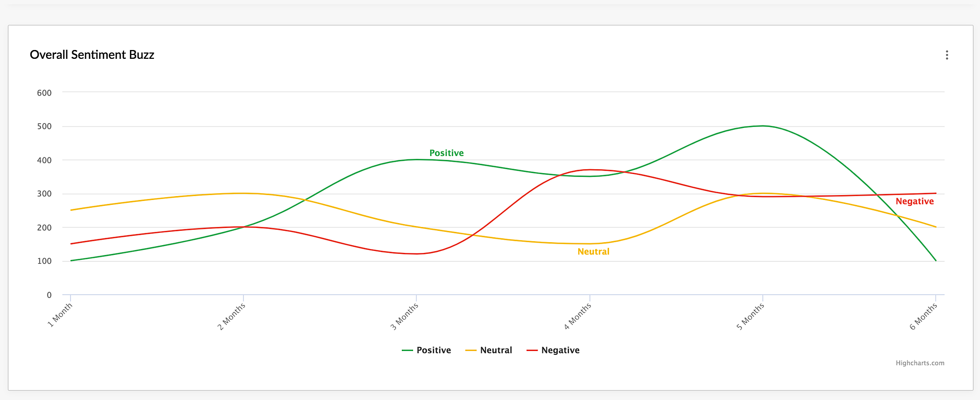Image resolution: width=980 pixels, height=400 pixels.
Task: Click the green Positive legend line marker
Action: click(407, 350)
